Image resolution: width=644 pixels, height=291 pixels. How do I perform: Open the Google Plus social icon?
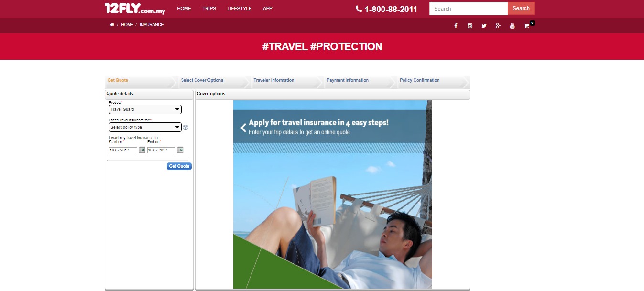tap(498, 26)
